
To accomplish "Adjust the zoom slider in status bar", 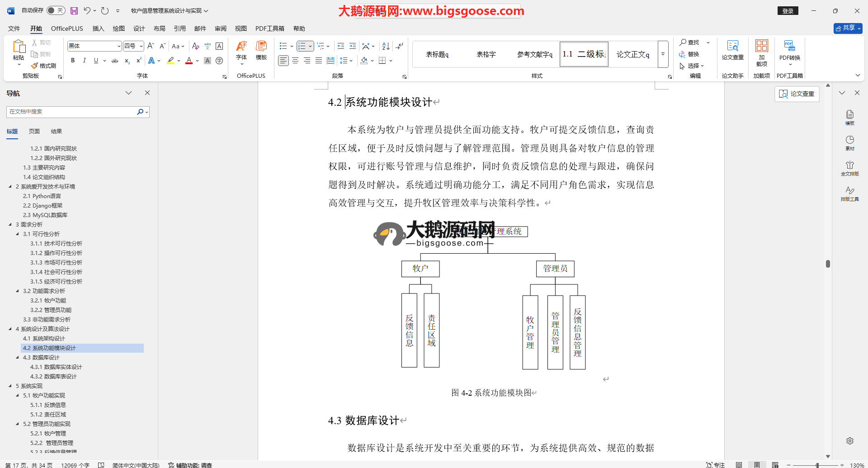I will [x=817, y=465].
